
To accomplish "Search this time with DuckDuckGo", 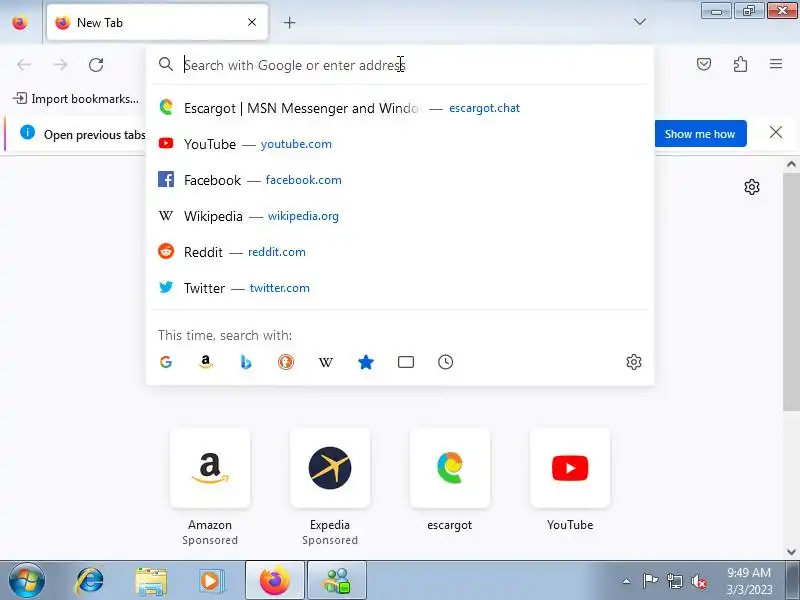I will 286,362.
